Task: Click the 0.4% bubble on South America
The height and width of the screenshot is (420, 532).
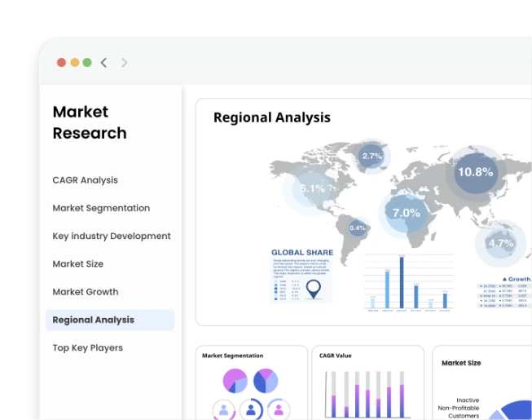Action: click(x=358, y=228)
